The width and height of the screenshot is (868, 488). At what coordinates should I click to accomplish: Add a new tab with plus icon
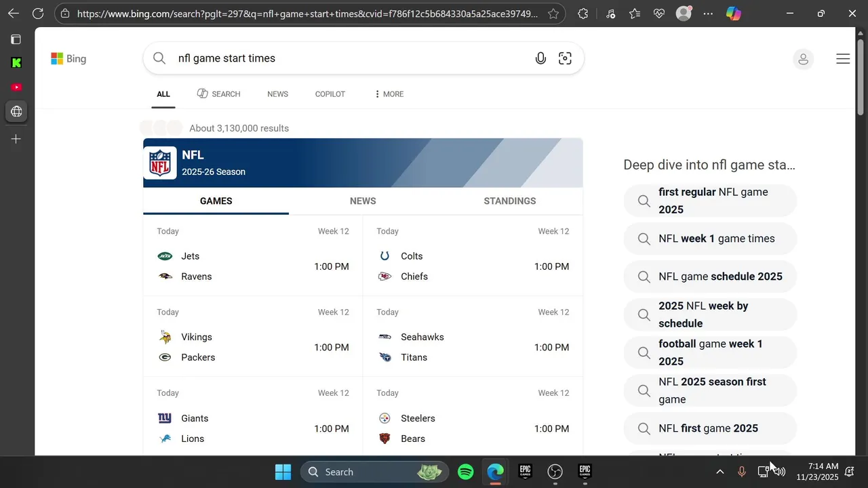pyautogui.click(x=16, y=139)
